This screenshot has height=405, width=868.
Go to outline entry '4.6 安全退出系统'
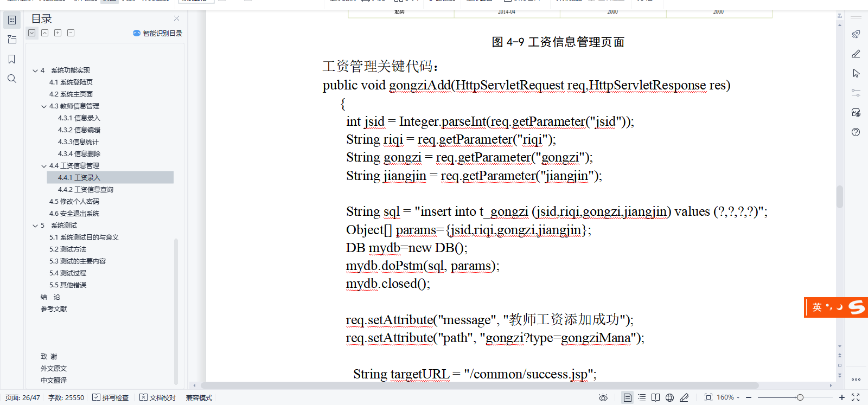pos(74,214)
